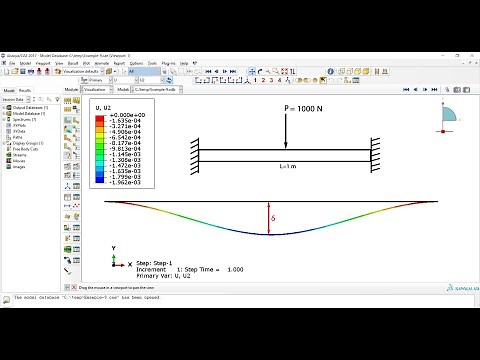Select the Box zoom tool

point(276,71)
